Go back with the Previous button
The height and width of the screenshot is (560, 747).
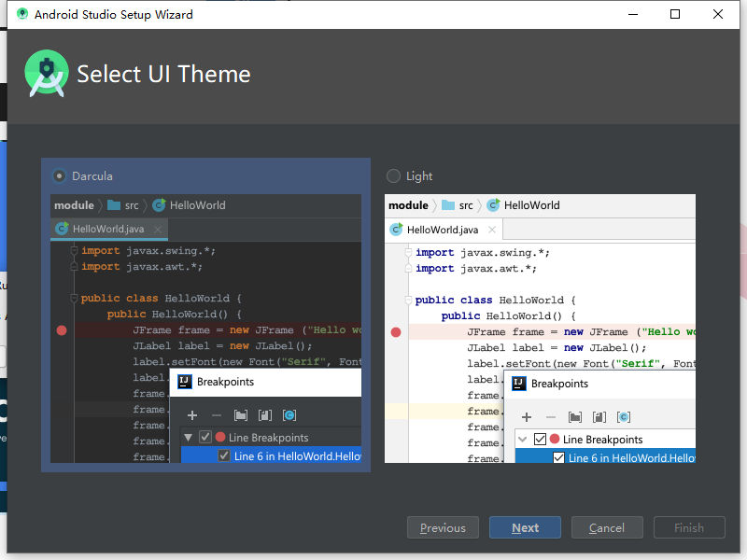[443, 527]
